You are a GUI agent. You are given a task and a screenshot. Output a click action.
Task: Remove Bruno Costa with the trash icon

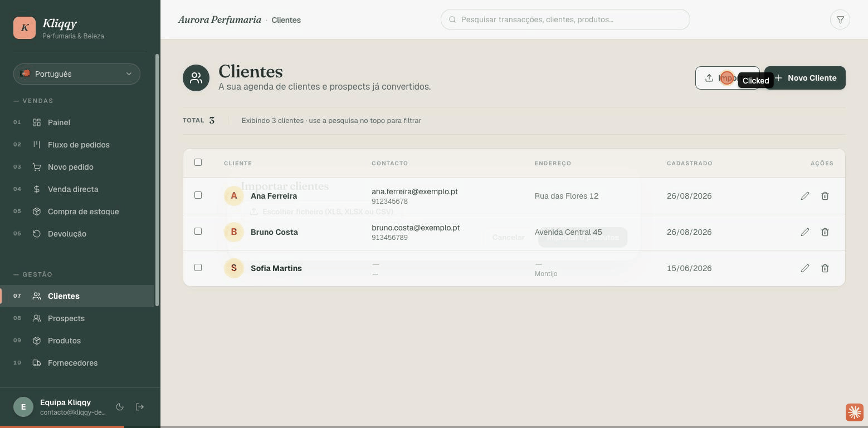(x=825, y=232)
